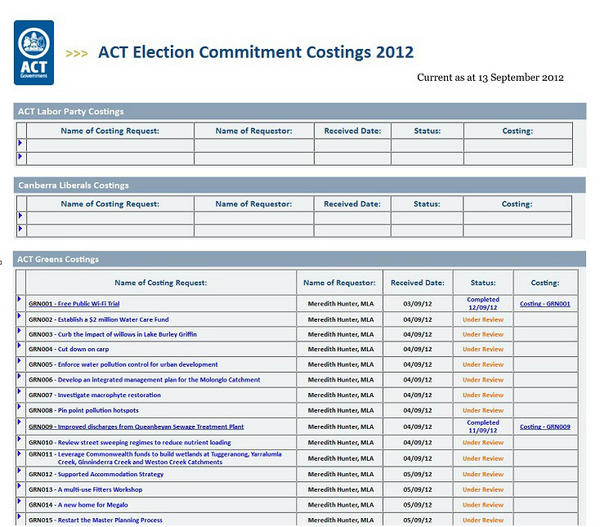Viewport: 600px width, 527px height.
Task: Click the ACT Labor Party Costings section header
Action: click(300, 111)
